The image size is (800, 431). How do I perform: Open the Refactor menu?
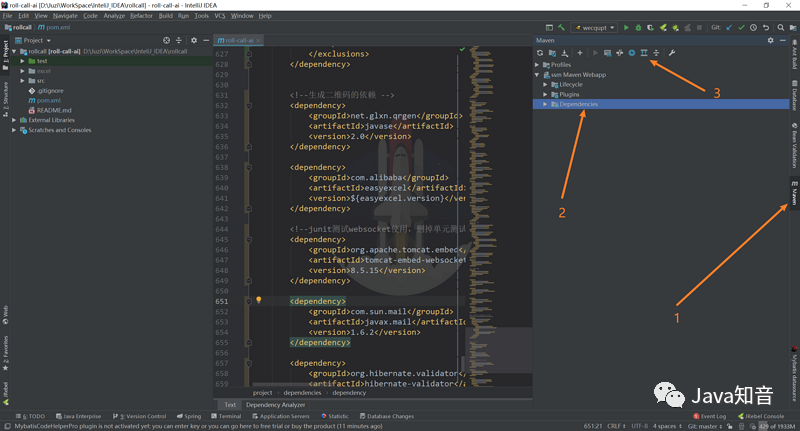point(141,16)
